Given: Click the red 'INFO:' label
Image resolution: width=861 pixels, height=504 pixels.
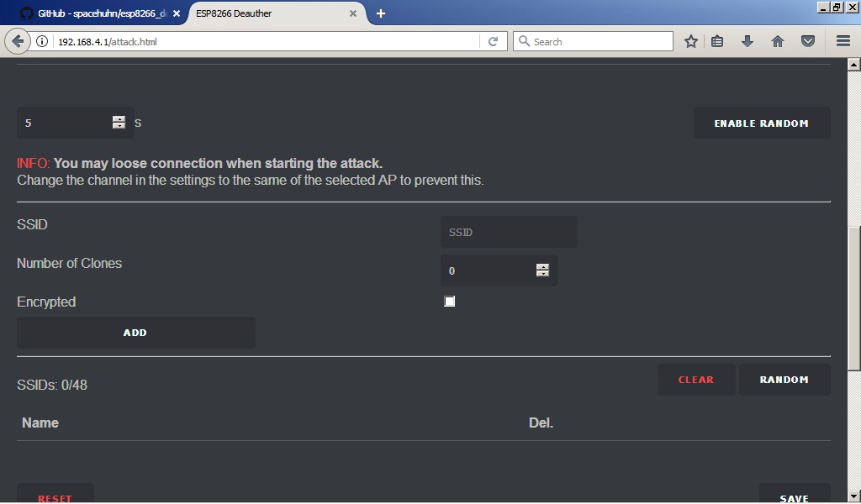Looking at the screenshot, I should click(x=34, y=164).
